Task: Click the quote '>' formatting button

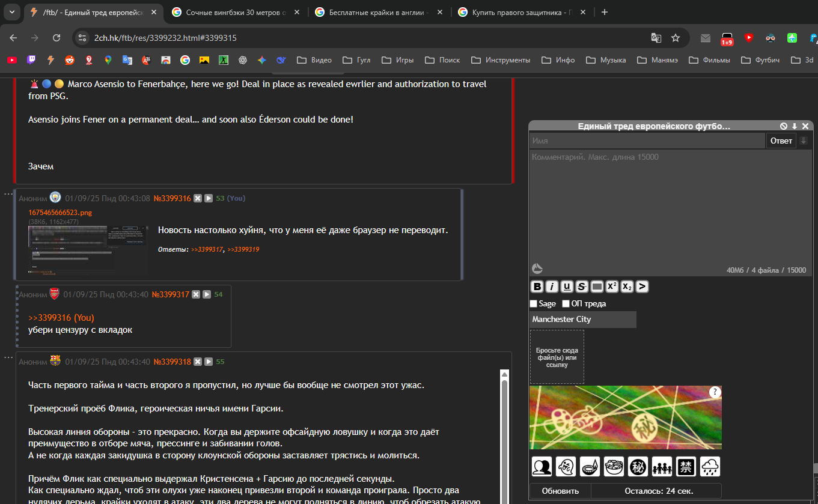Action: (x=642, y=287)
